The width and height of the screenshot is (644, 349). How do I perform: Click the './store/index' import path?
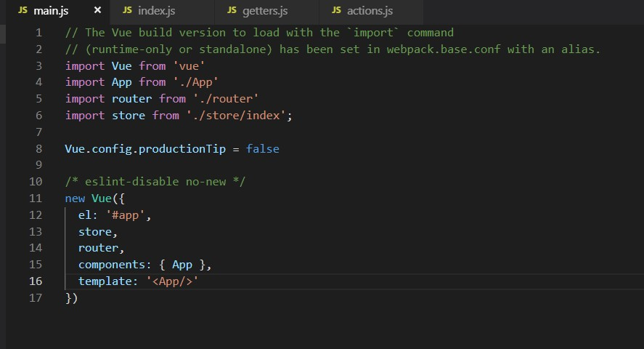236,116
